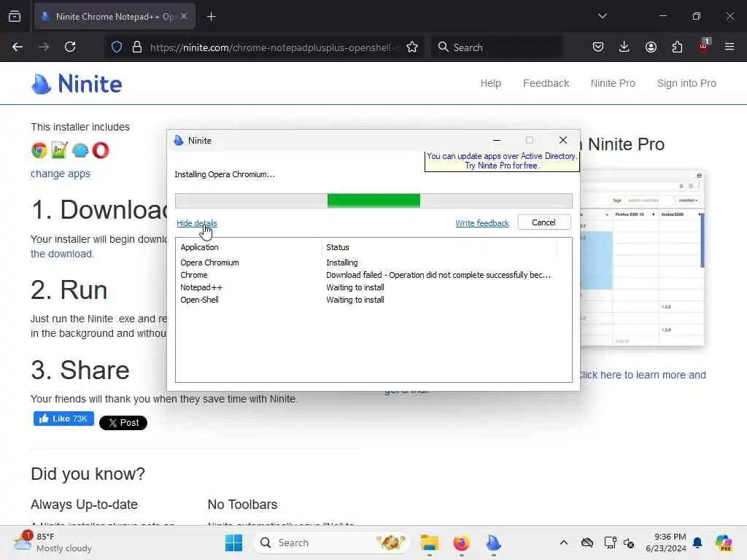The image size is (747, 560).
Task: Click the Chrome app icon
Action: 39,150
